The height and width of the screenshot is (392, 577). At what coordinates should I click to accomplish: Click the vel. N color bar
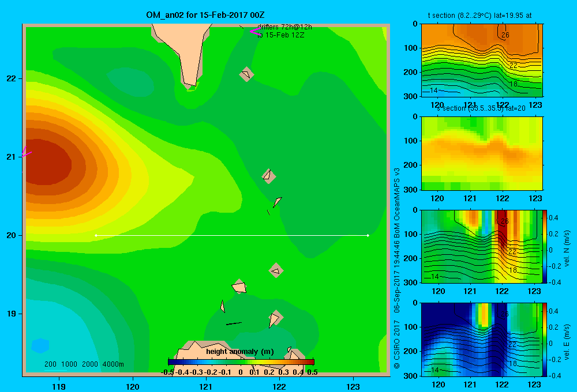[x=545, y=246]
